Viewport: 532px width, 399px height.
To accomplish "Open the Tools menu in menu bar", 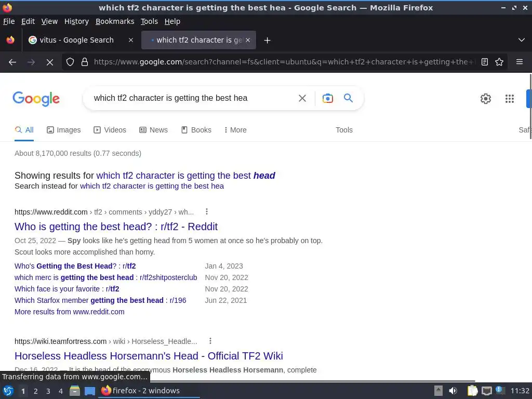I will (149, 21).
